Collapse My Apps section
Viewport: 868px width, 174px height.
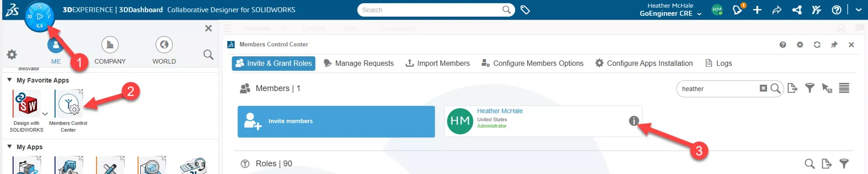pyautogui.click(x=10, y=146)
